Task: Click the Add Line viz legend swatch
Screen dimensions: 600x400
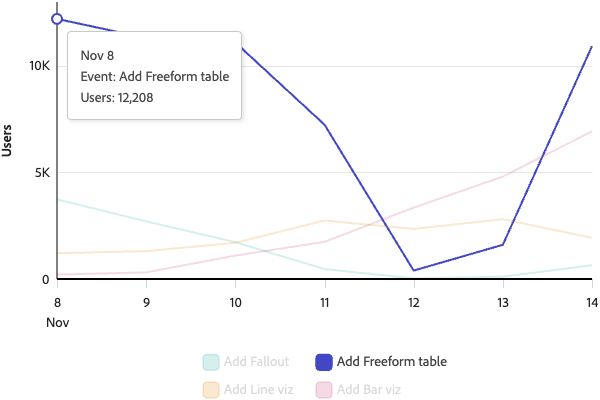Action: [211, 390]
